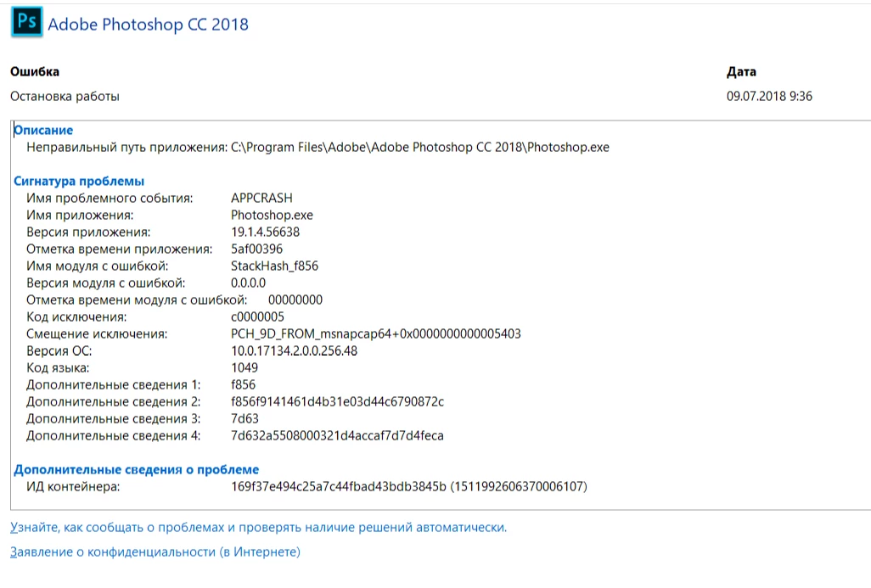871x588 pixels.
Task: Click the 'Имя модуля с ошибкой:' label
Action: 98,266
